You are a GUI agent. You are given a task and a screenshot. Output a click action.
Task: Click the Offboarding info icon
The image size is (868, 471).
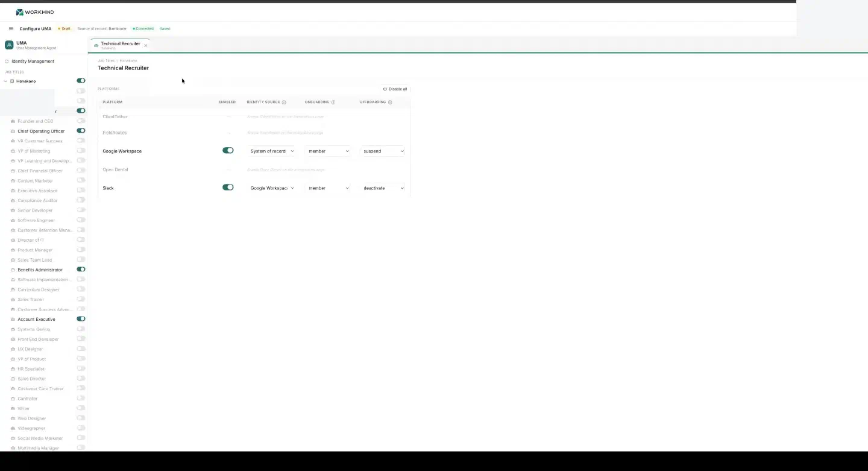390,103
